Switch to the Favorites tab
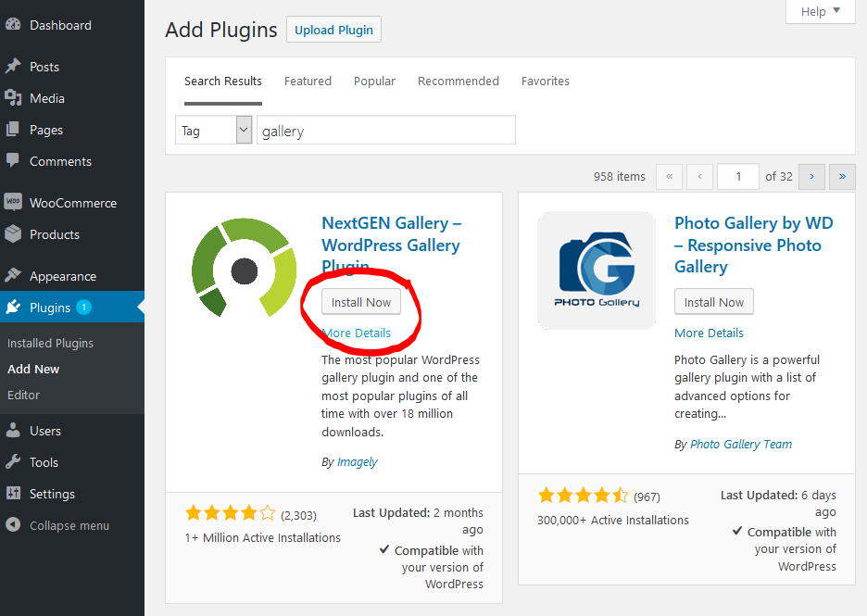This screenshot has width=867, height=616. pos(546,82)
